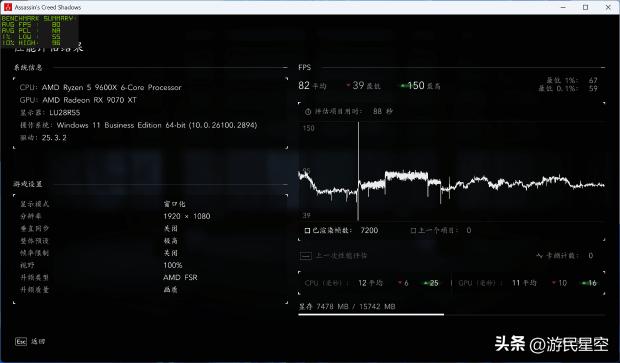The height and width of the screenshot is (363, 620).
Task: Click the 1% low value 67
Action: (593, 80)
